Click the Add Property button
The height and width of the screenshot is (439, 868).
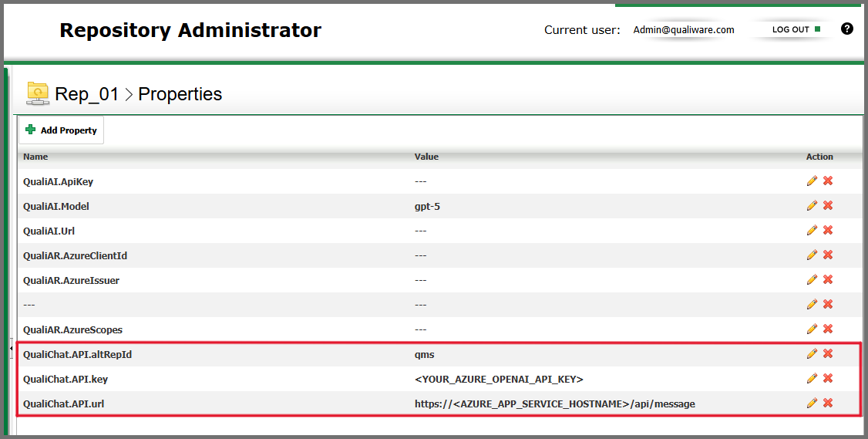tap(62, 130)
